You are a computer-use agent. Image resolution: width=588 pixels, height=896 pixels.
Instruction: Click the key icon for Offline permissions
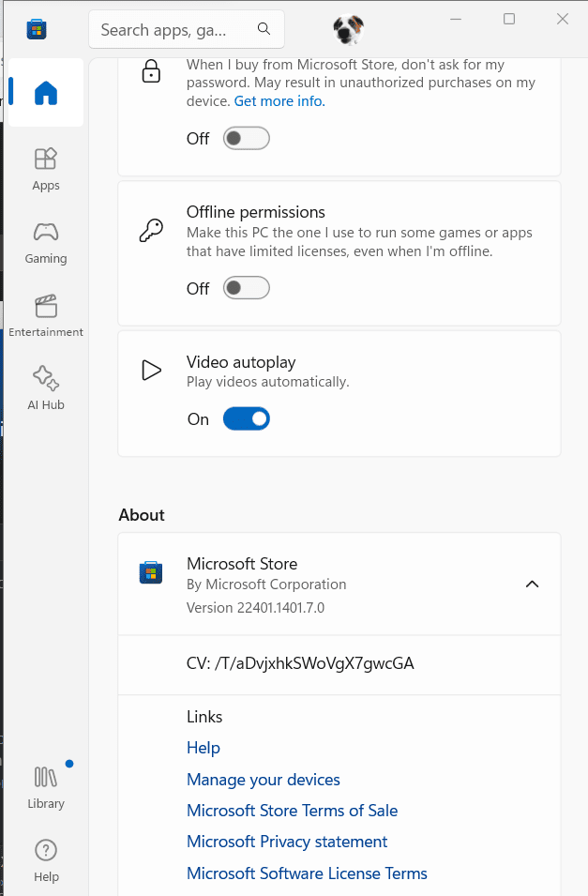coord(151,230)
